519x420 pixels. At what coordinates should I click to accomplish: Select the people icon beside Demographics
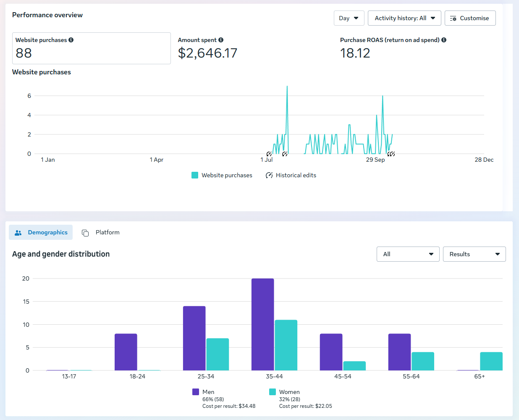(18, 232)
